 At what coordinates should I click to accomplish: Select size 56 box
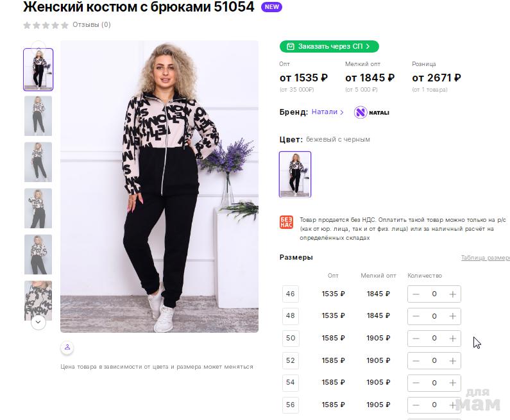point(291,405)
